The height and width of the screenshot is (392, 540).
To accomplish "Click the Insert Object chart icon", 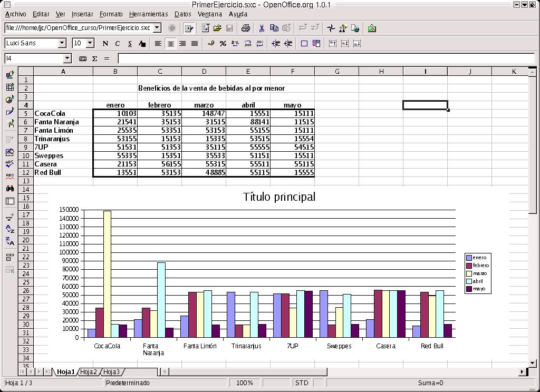I will pyautogui.click(x=10, y=100).
